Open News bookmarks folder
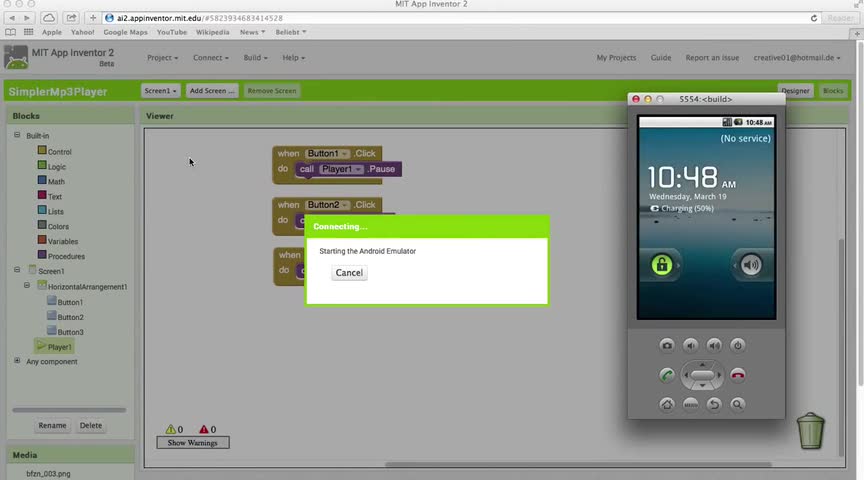 click(252, 33)
